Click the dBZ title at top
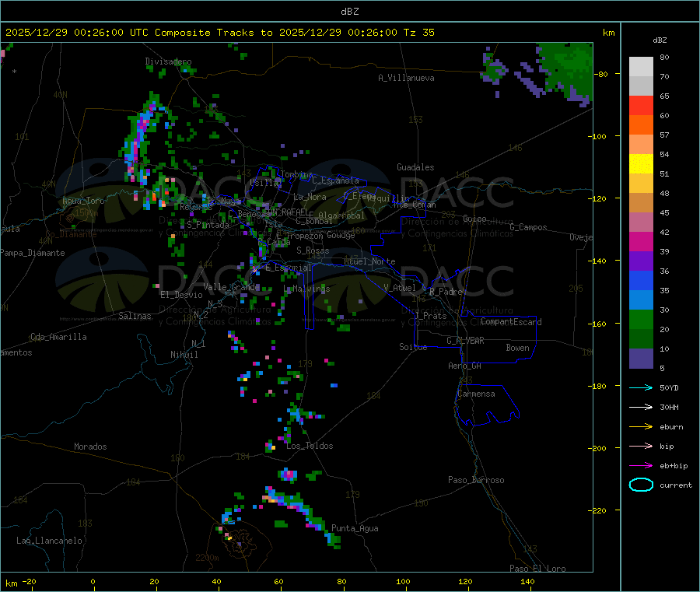 (x=349, y=12)
